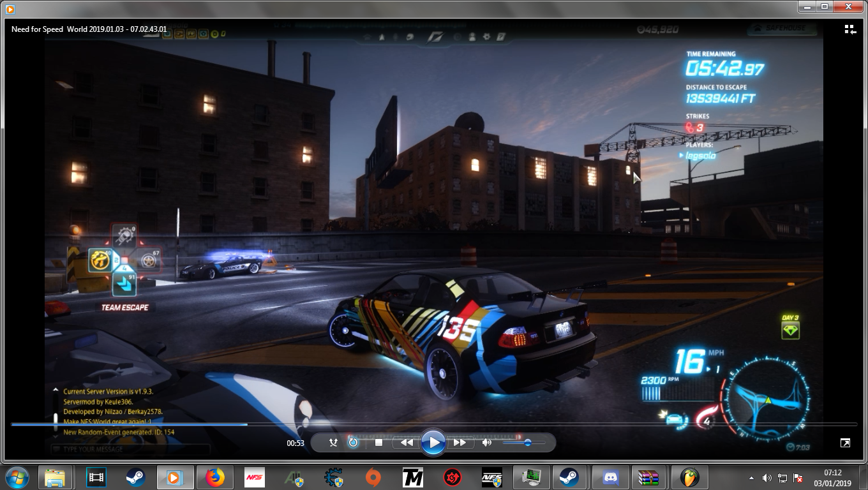Open Windows Explorer from the taskbar
Image resolution: width=868 pixels, height=490 pixels.
55,477
